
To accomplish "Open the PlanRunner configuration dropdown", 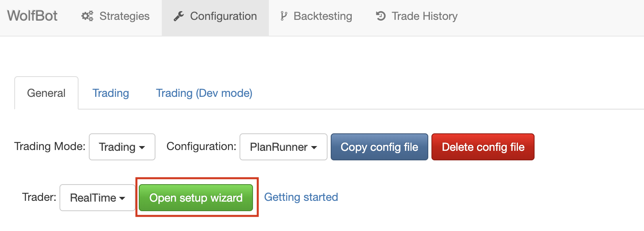I will 284,147.
